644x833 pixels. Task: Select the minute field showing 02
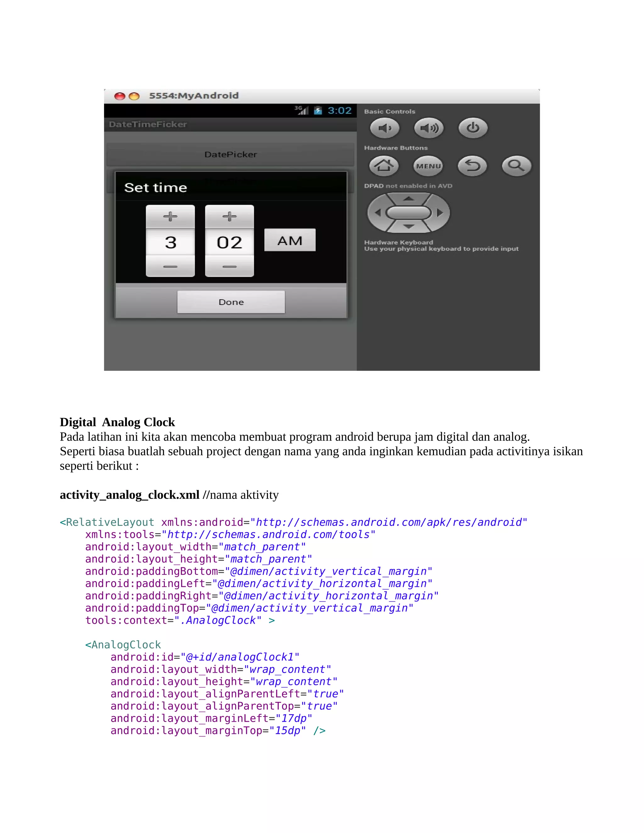coord(229,242)
